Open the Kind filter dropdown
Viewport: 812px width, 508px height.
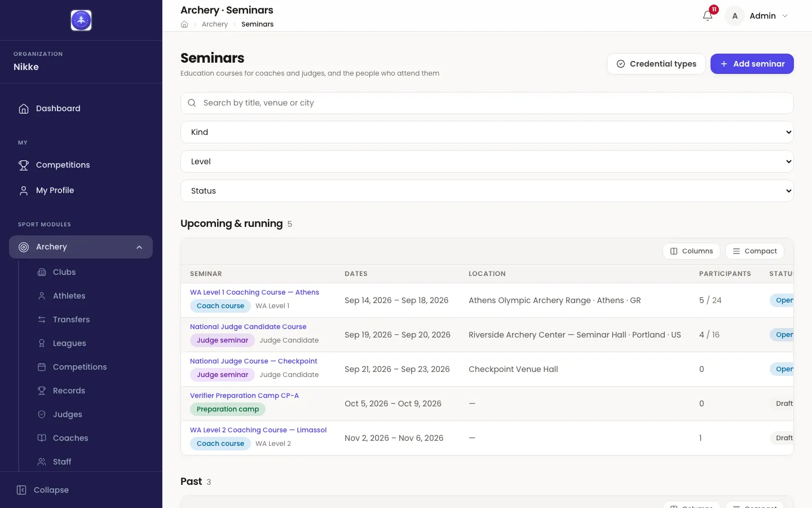click(x=487, y=132)
